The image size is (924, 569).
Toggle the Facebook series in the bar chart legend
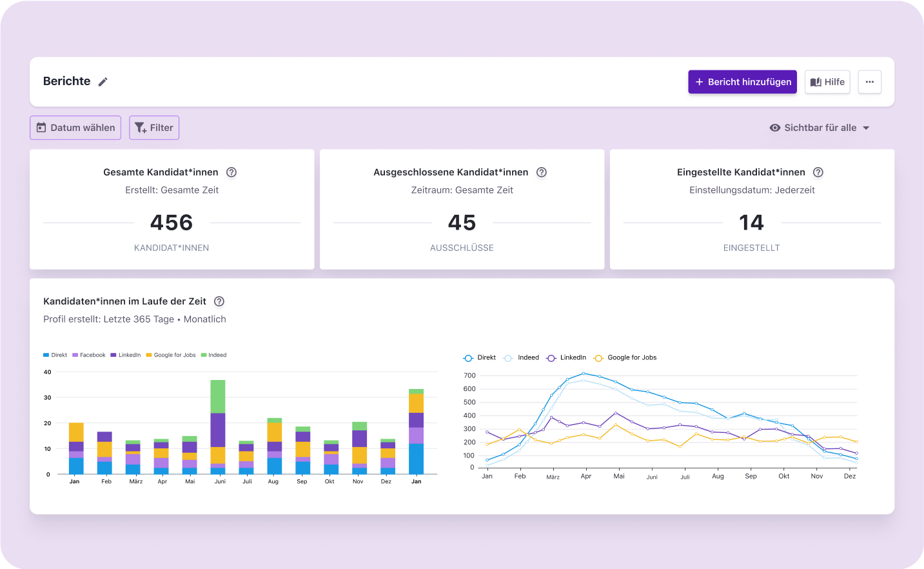pos(90,354)
